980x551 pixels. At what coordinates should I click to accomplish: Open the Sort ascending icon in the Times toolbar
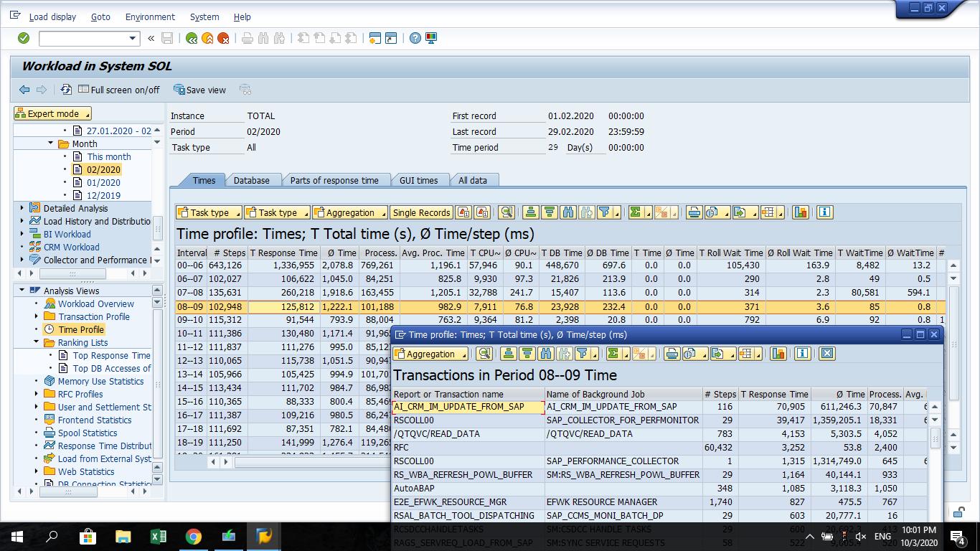tap(532, 213)
